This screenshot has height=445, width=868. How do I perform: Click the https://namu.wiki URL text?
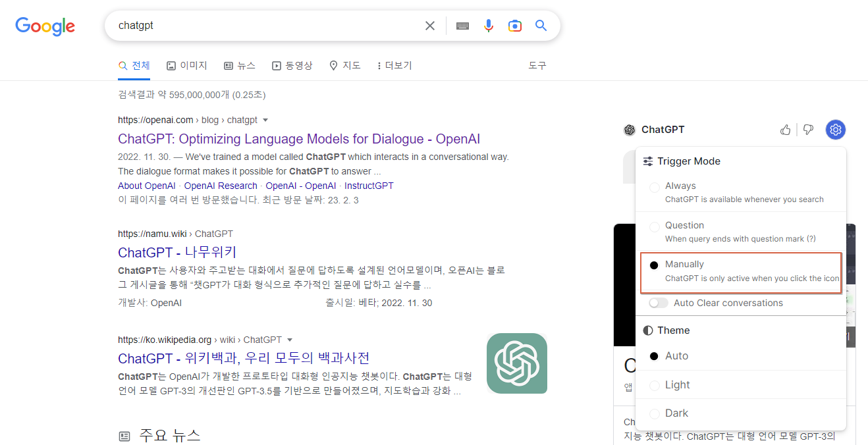click(x=152, y=234)
